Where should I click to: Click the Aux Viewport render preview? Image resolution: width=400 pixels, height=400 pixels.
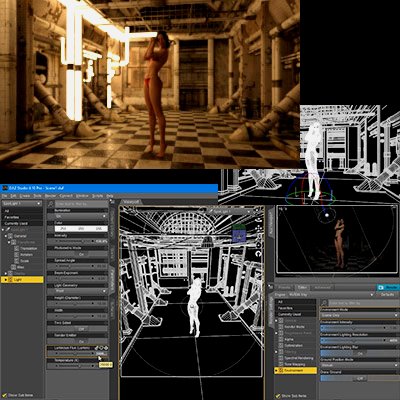click(337, 240)
